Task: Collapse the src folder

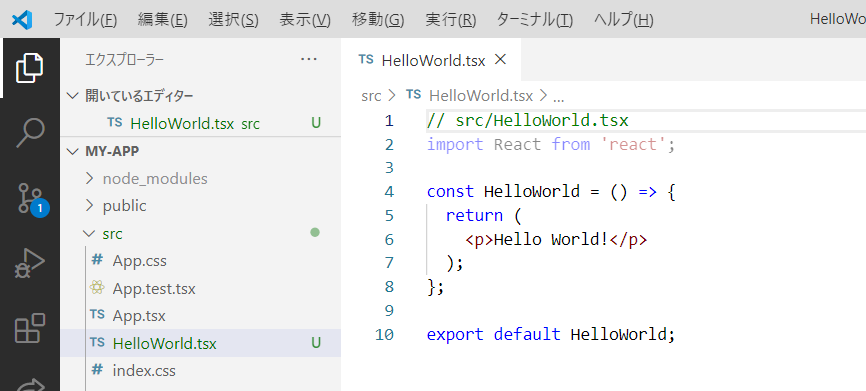Action: 200,234
